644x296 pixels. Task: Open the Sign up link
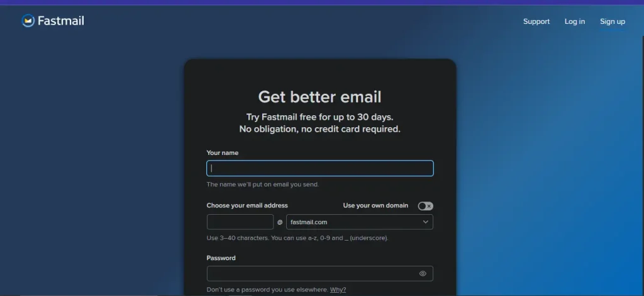tap(613, 21)
